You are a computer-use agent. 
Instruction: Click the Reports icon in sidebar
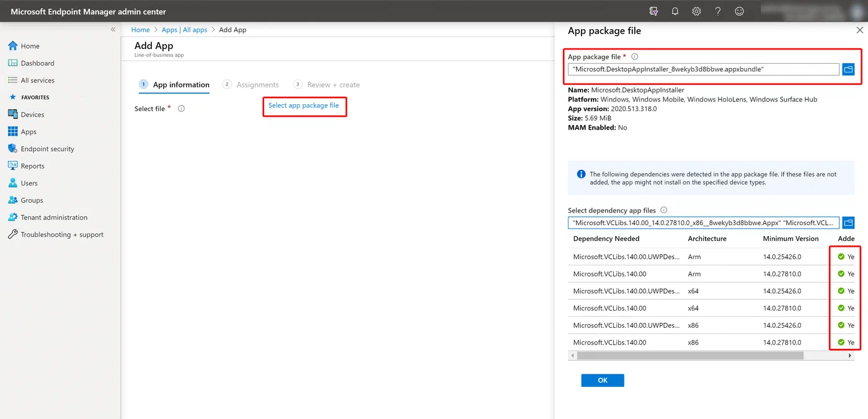[x=12, y=165]
